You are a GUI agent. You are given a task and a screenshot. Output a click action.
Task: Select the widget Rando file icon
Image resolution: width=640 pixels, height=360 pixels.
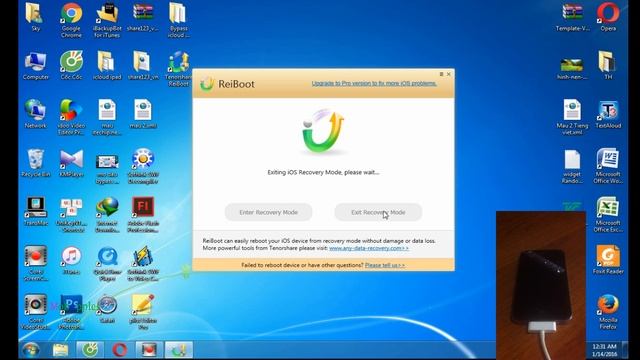pos(572,166)
